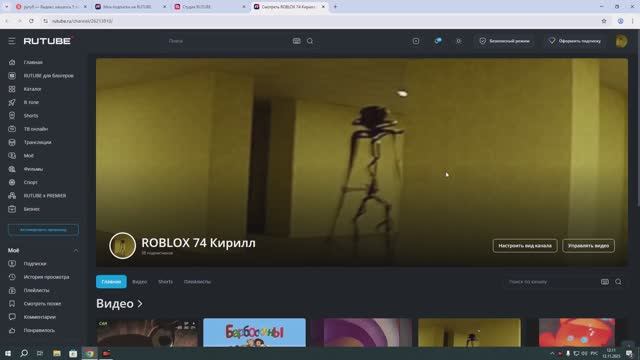
Task: Open В топе trending section
Action: 31,102
